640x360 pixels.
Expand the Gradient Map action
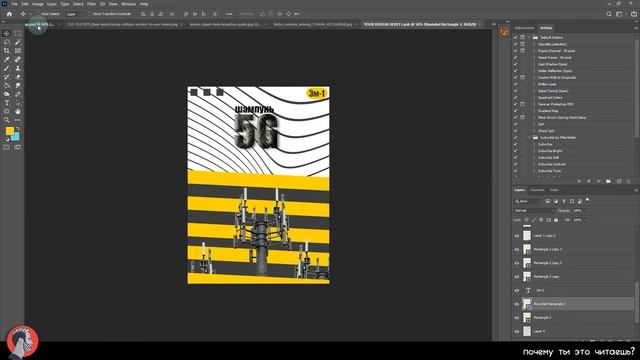[x=534, y=111]
